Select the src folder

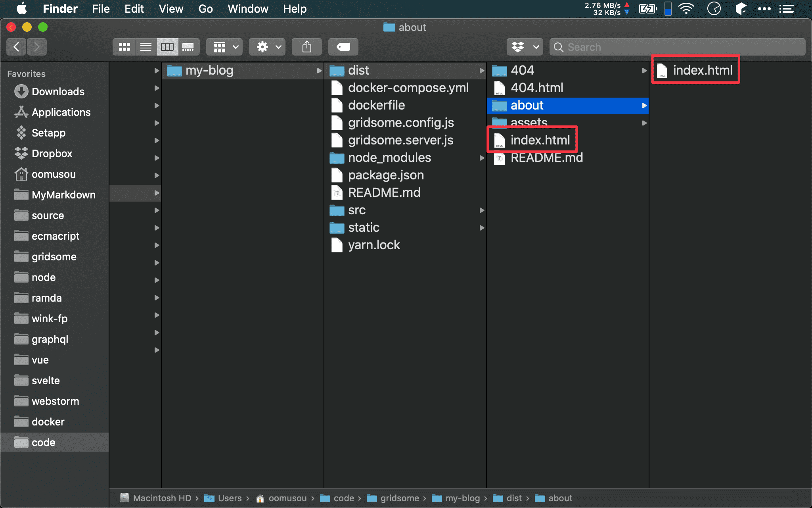[x=405, y=210]
